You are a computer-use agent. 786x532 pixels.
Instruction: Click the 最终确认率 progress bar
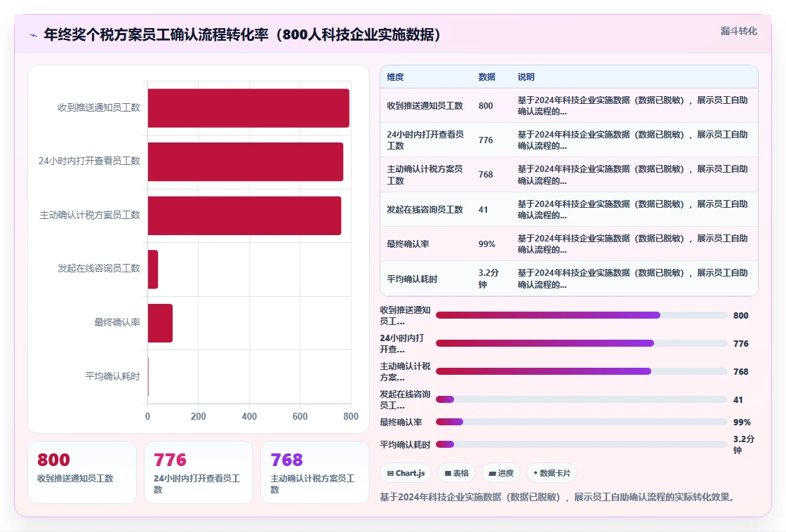(x=582, y=423)
